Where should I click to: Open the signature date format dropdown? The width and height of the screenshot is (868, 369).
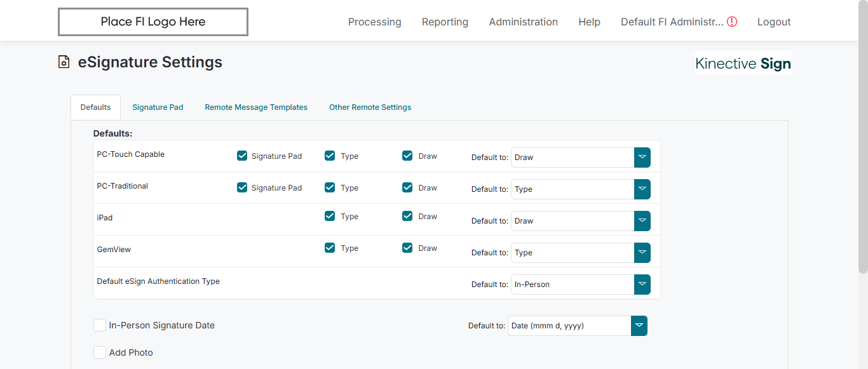(x=639, y=326)
